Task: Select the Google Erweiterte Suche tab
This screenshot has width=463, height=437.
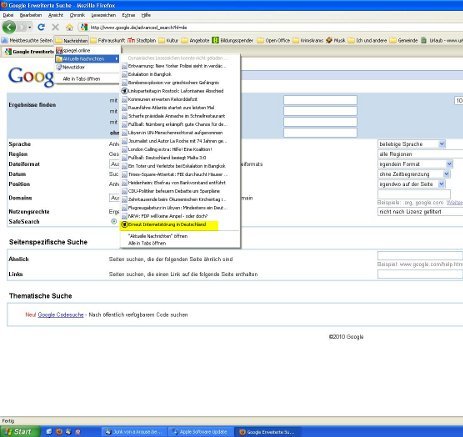Action: click(29, 51)
